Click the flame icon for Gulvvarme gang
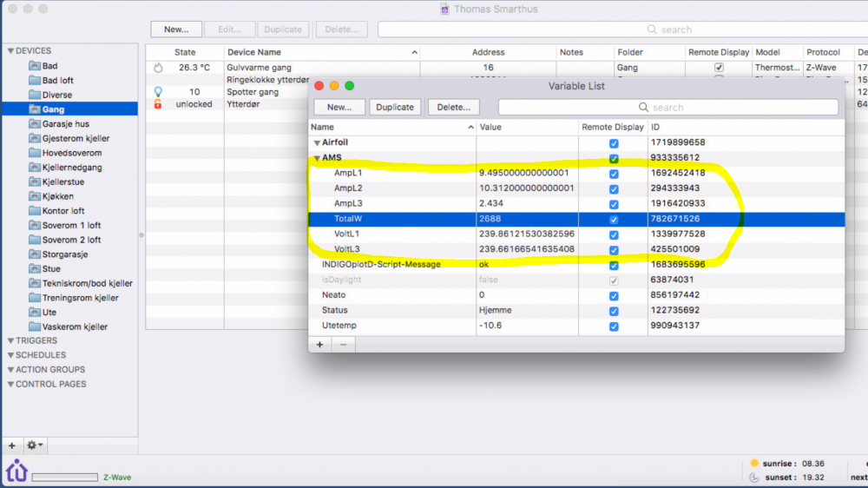 coord(158,67)
